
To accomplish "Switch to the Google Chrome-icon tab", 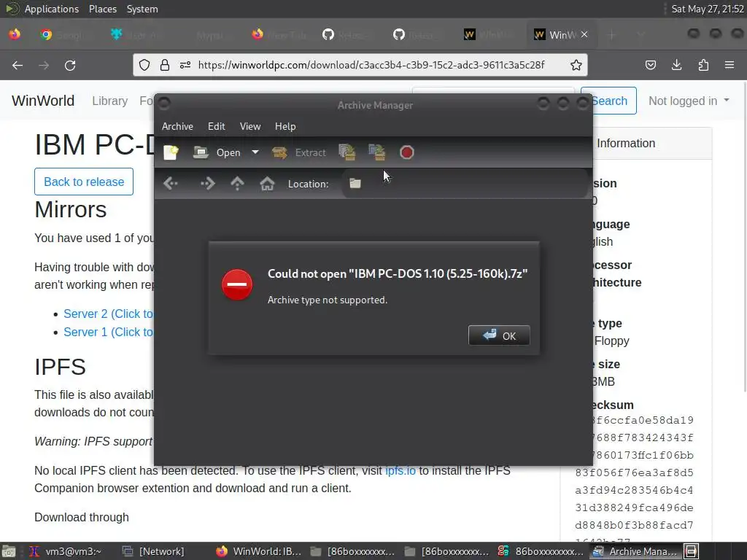I will coord(64,35).
